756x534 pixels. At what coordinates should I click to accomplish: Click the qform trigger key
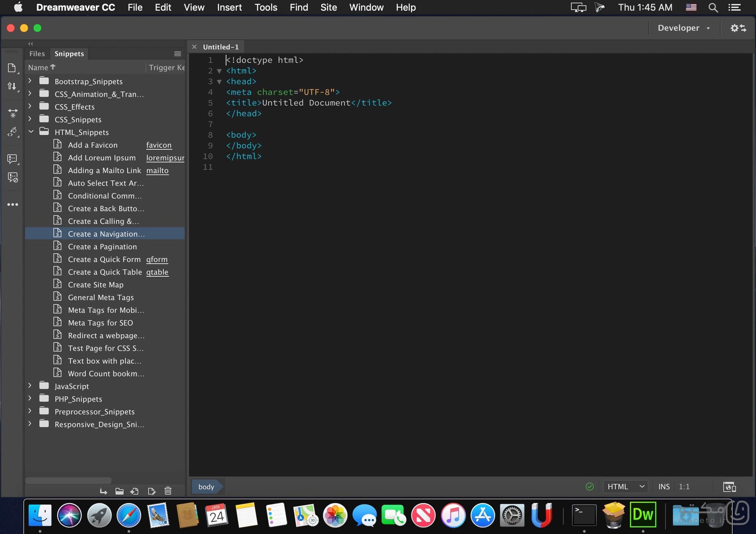[x=157, y=259]
